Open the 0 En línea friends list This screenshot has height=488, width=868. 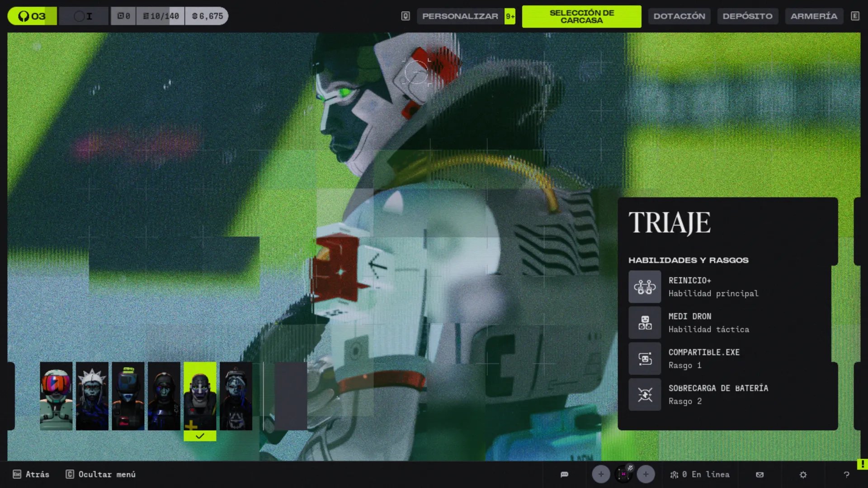click(x=700, y=474)
